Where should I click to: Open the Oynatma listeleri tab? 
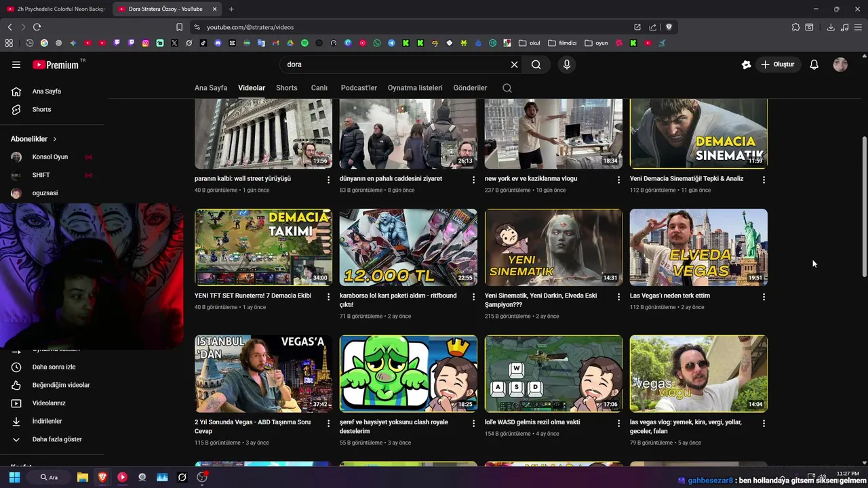pyautogui.click(x=415, y=88)
